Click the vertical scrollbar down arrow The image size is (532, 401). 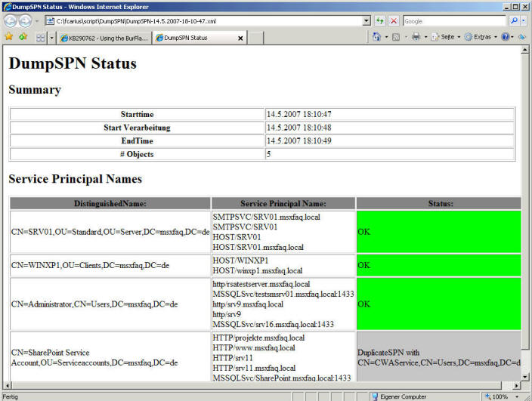coord(525,377)
